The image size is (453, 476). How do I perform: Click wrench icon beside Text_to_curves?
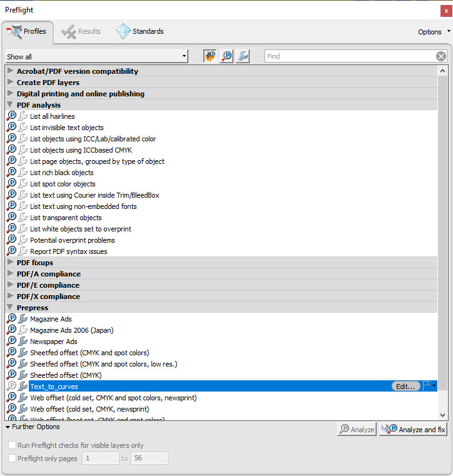(23, 387)
